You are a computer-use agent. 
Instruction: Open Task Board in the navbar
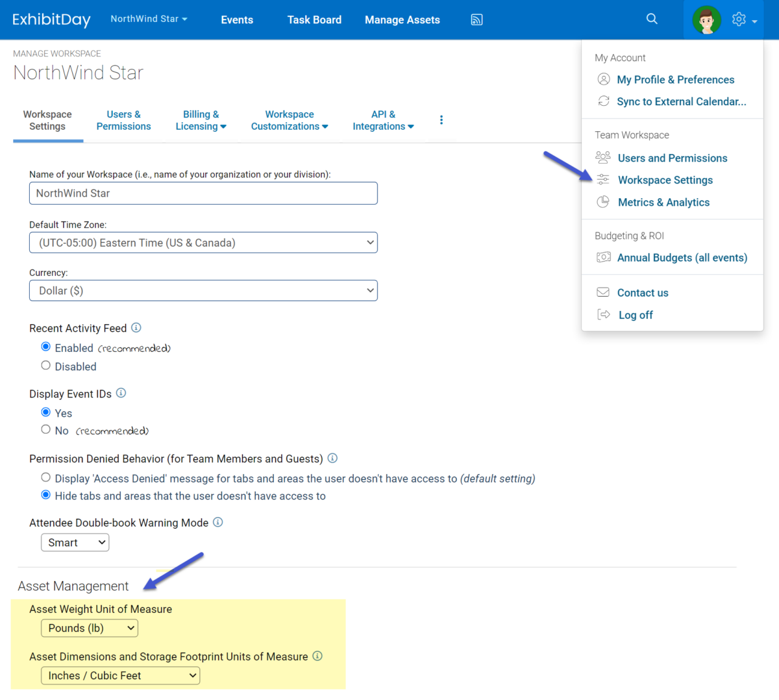click(x=314, y=20)
